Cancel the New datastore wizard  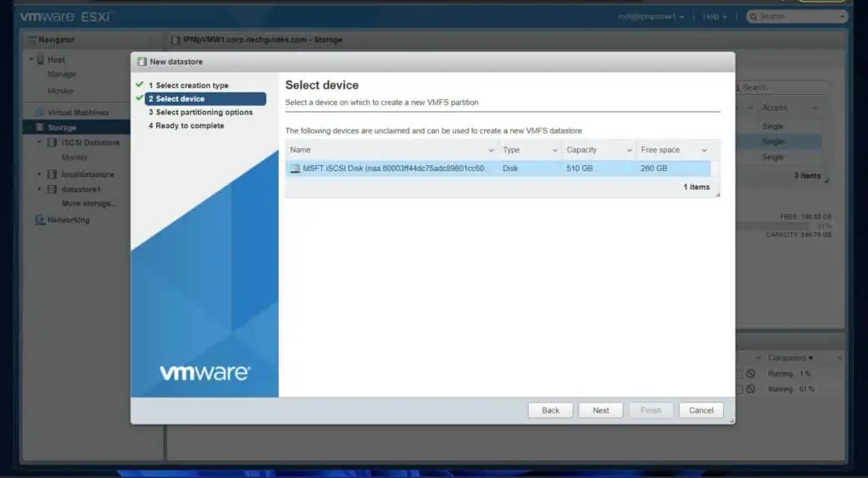point(701,410)
